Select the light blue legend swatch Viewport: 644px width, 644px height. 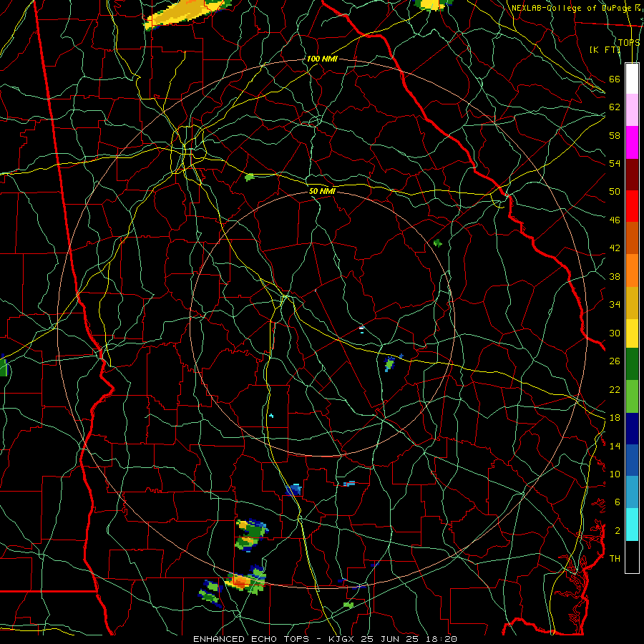click(632, 492)
